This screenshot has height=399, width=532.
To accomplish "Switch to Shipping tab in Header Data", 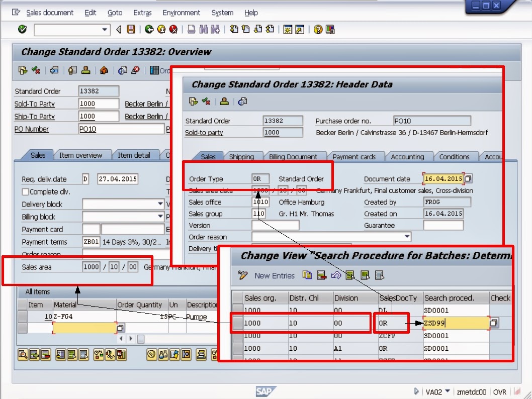I will tap(241, 157).
